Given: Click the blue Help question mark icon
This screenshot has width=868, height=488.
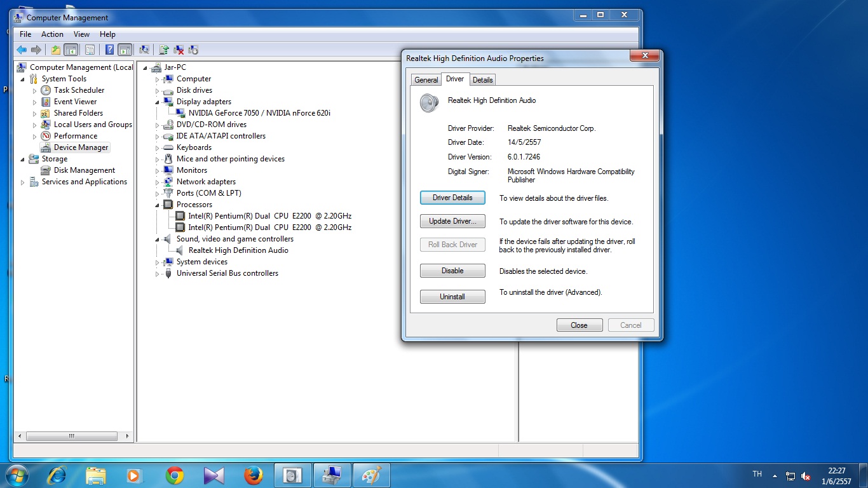Looking at the screenshot, I should 109,50.
